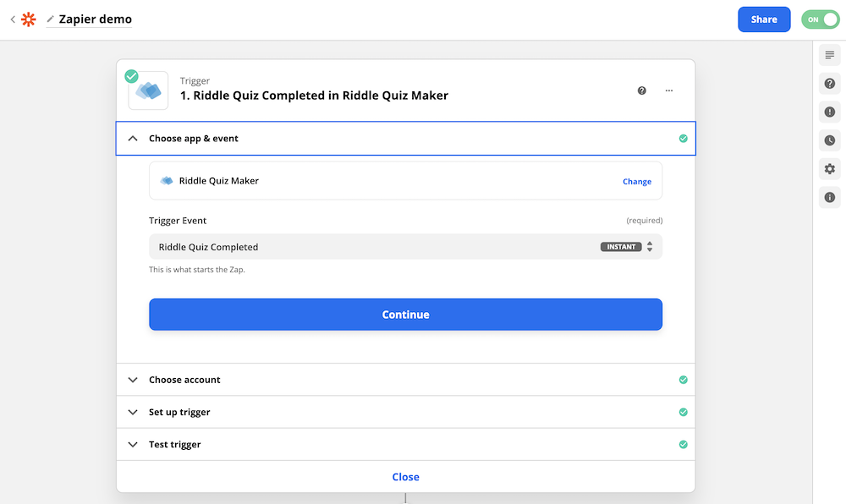Open the sidebar help question-mark icon
The height and width of the screenshot is (504, 846).
coord(829,84)
